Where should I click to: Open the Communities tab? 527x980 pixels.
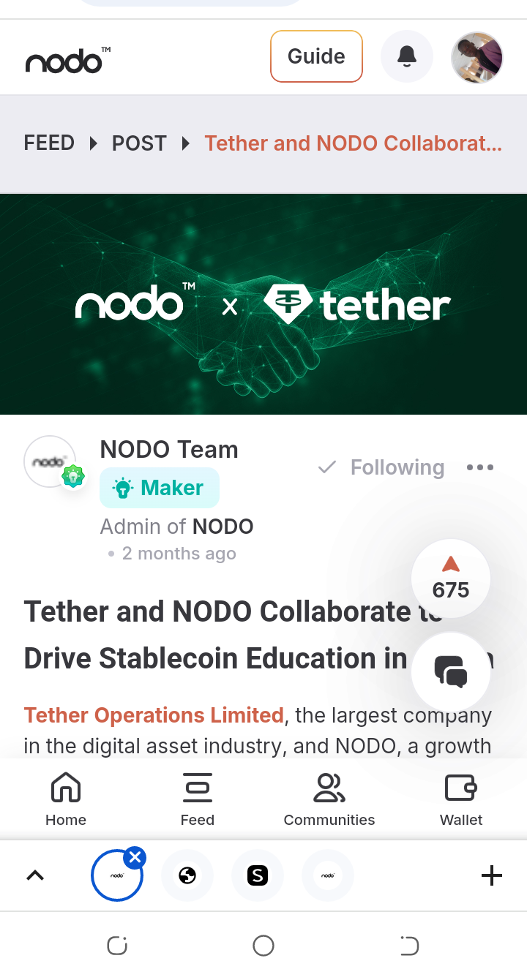point(329,800)
